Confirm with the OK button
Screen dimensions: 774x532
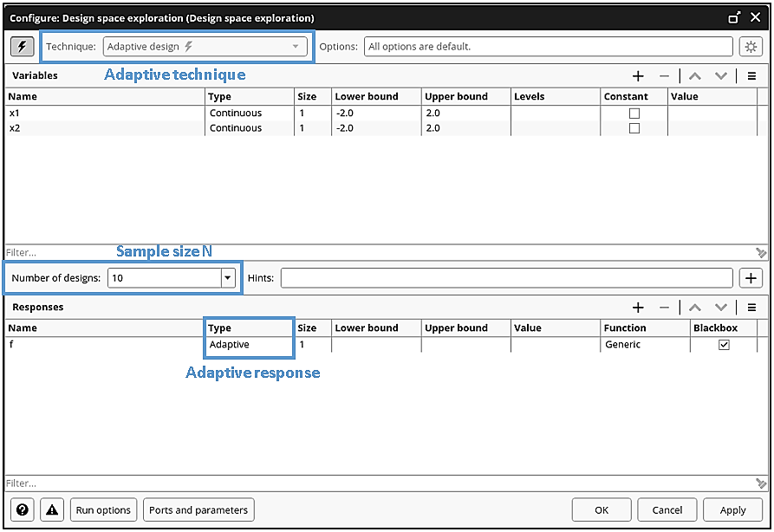pos(602,509)
